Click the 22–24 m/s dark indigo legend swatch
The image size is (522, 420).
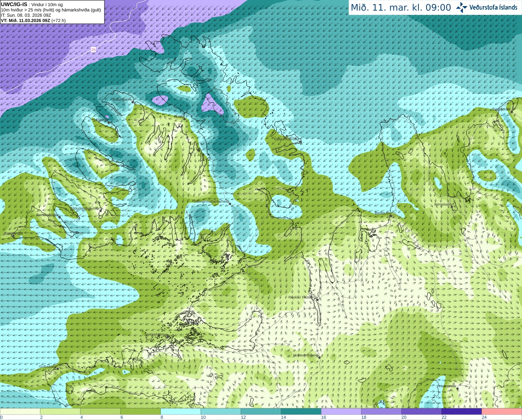coord(462,411)
